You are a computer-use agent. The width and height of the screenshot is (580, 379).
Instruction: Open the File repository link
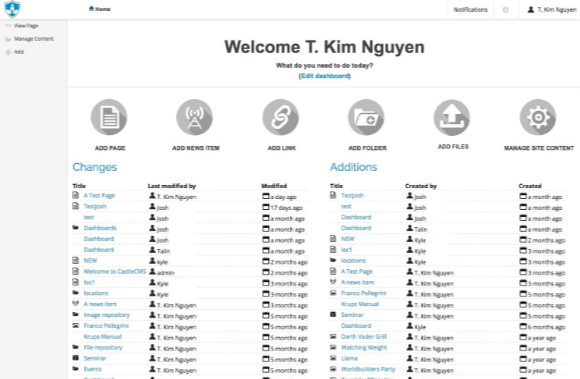click(103, 348)
